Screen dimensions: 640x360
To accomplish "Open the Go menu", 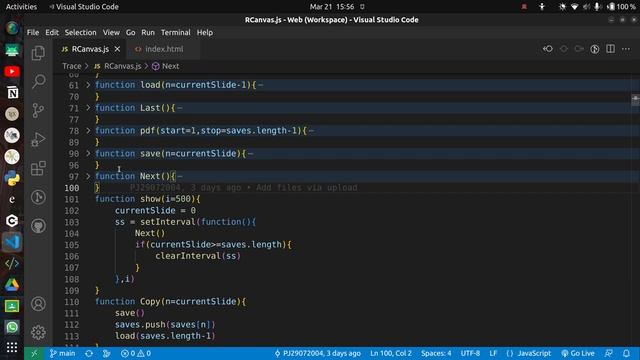I will tap(131, 32).
